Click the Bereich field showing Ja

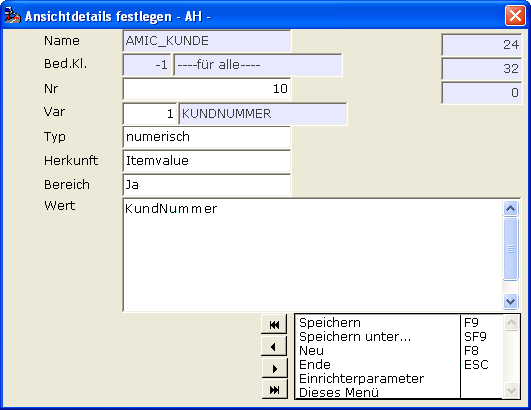pyautogui.click(x=207, y=185)
